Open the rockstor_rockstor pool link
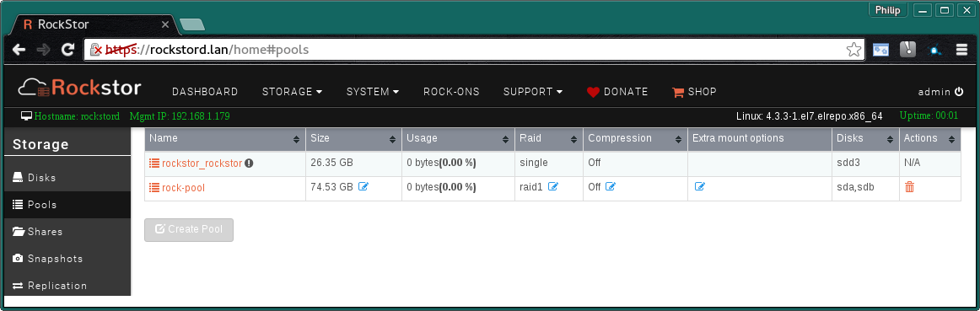 (x=202, y=164)
